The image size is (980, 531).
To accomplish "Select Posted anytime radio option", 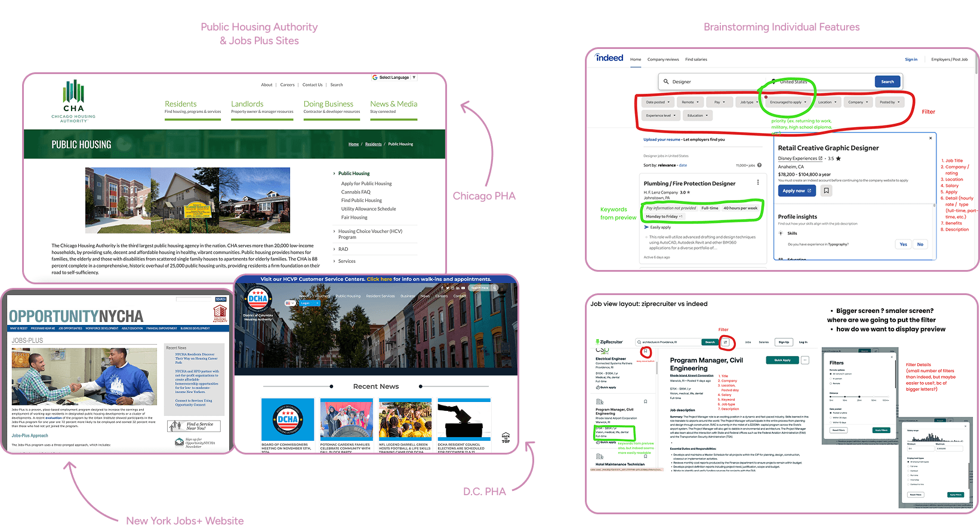I will click(x=831, y=413).
